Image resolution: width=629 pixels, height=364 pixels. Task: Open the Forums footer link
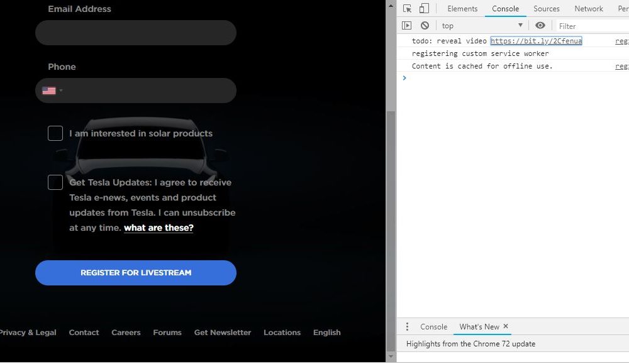click(x=167, y=333)
